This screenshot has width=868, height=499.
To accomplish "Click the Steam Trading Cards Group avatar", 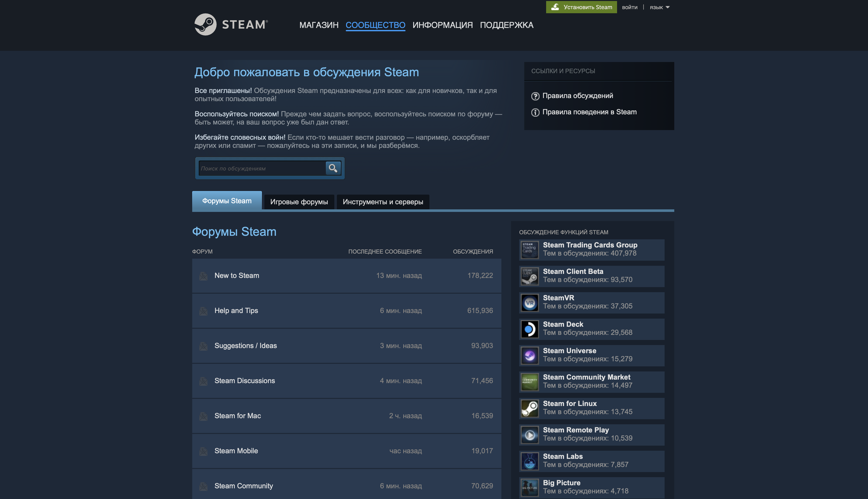I will pos(530,249).
